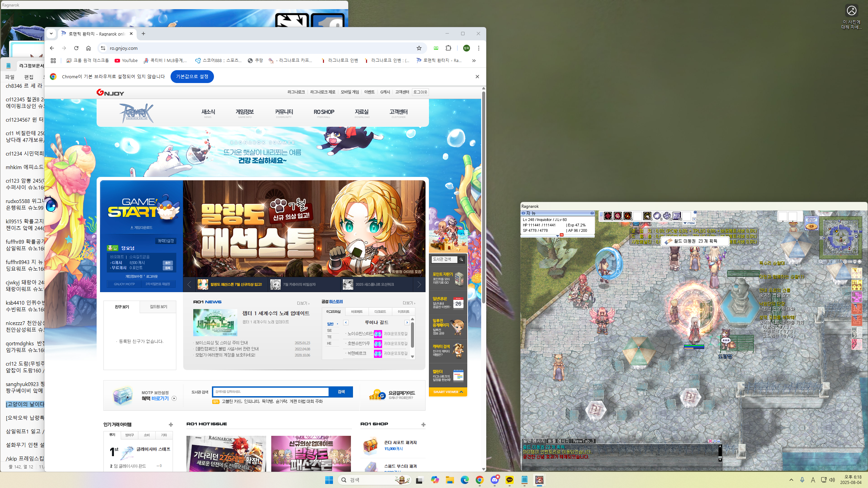Open the GNJOY MOTP button

tap(124, 284)
